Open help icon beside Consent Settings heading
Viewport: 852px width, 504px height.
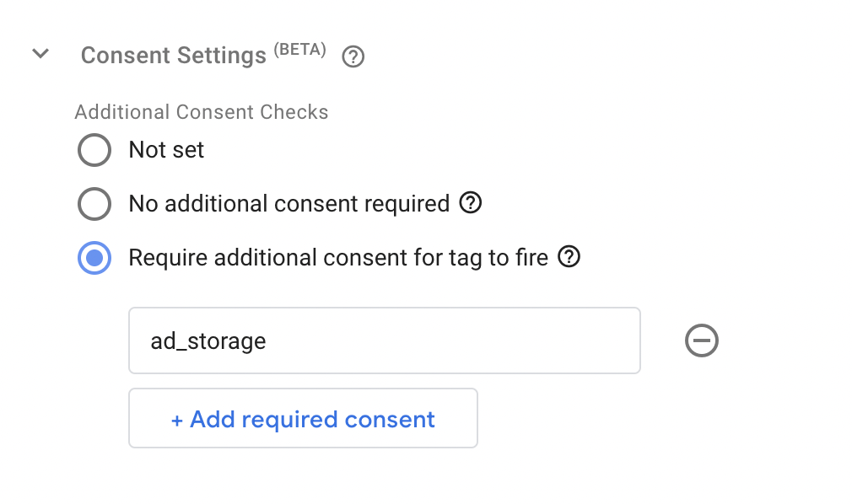coord(353,56)
